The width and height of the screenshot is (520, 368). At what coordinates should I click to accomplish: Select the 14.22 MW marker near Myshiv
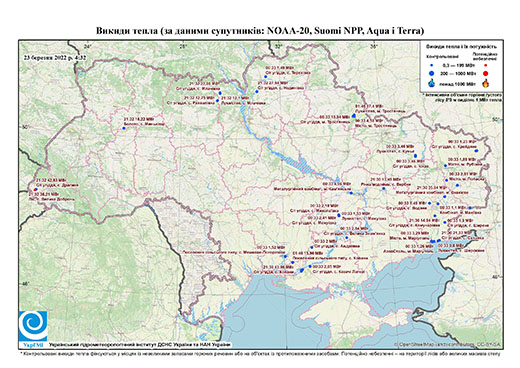point(124,128)
